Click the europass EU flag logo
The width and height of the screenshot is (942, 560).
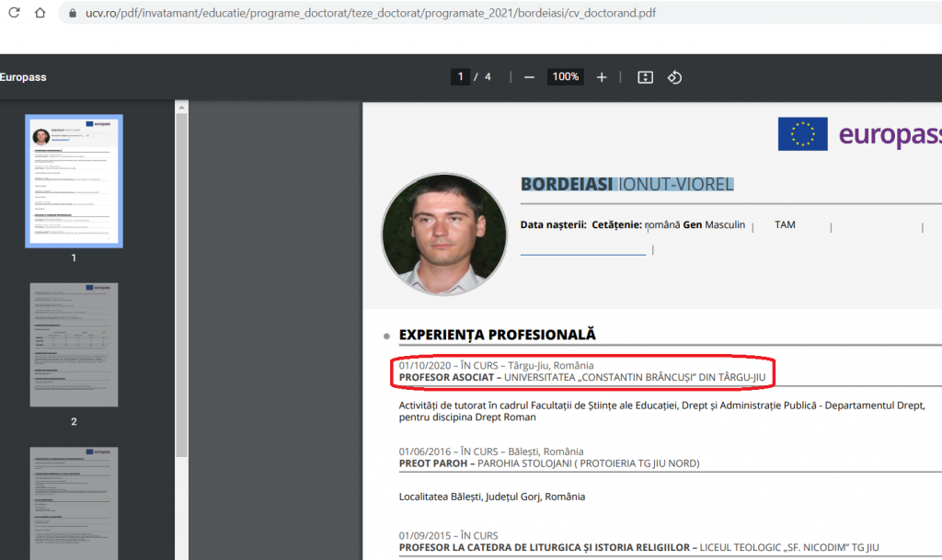coord(802,134)
